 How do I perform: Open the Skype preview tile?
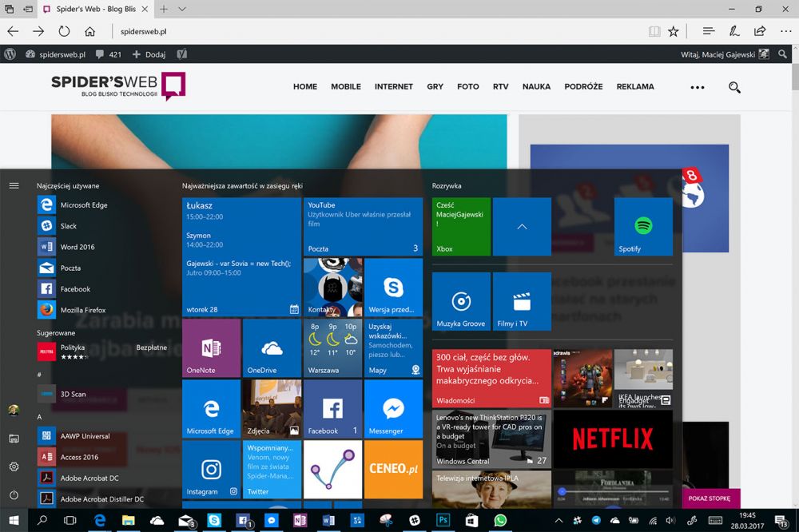[x=393, y=288]
